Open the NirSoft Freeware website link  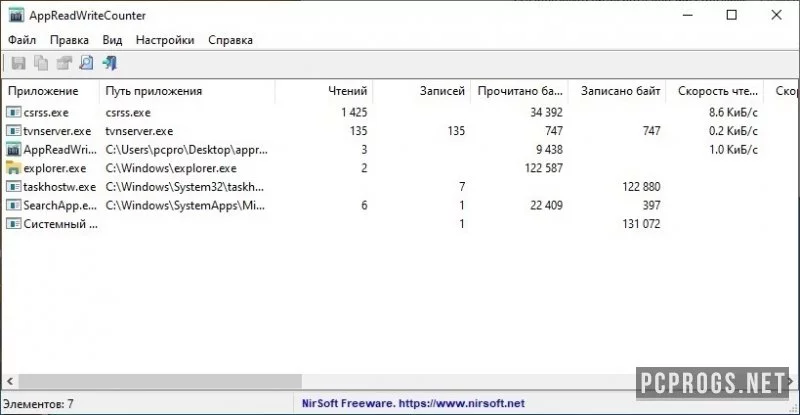tap(413, 403)
